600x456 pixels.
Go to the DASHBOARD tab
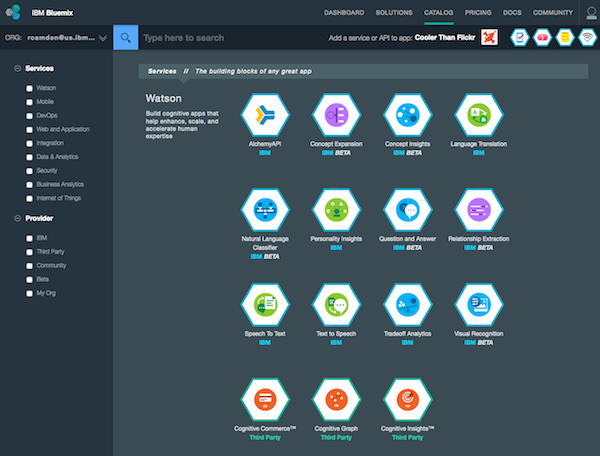[344, 13]
